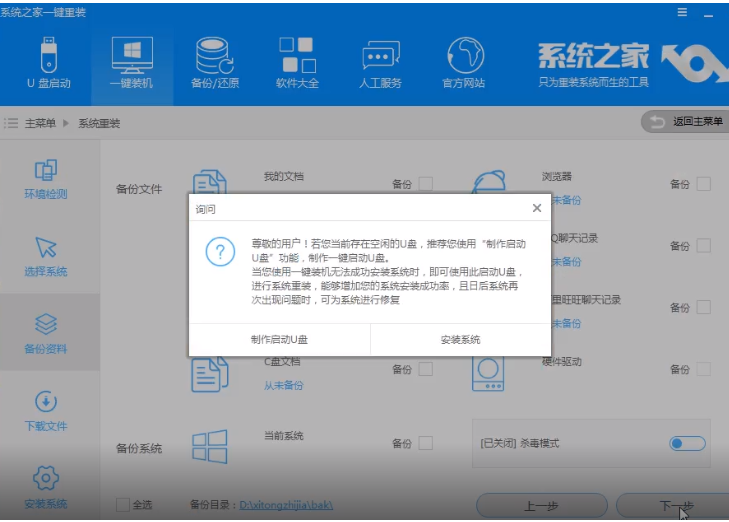
Task: Click 从未备份 link under C盘文档
Action: coord(284,385)
